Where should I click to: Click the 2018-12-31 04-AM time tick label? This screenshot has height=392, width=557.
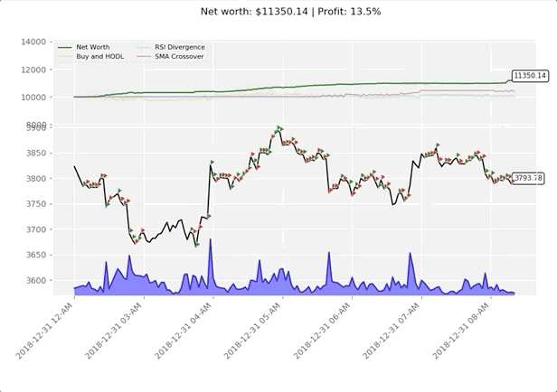(x=183, y=334)
